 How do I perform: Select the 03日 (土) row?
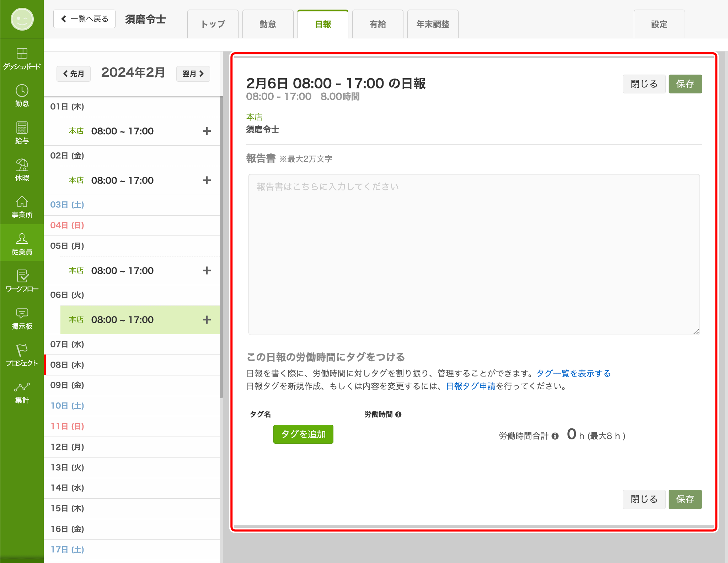coord(132,205)
